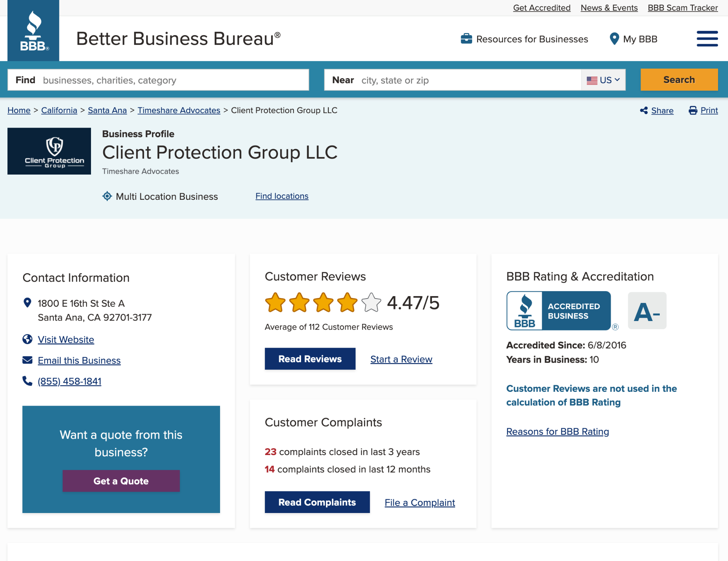This screenshot has height=561, width=728.
Task: Click Read Complaints button
Action: 317,502
